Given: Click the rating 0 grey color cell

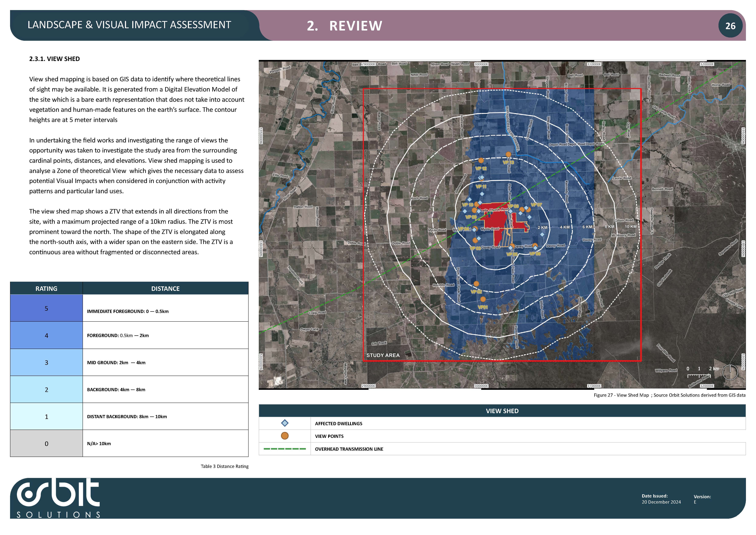Looking at the screenshot, I should point(46,443).
